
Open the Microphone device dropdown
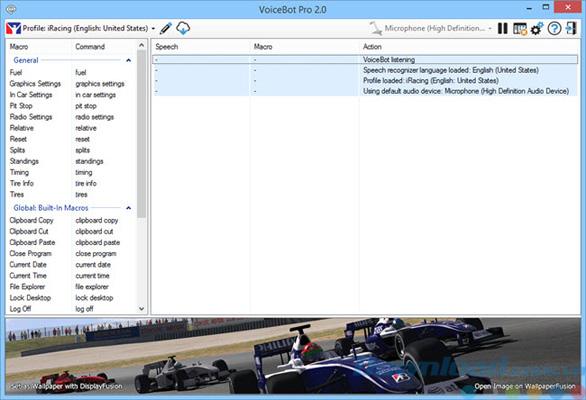pos(490,28)
